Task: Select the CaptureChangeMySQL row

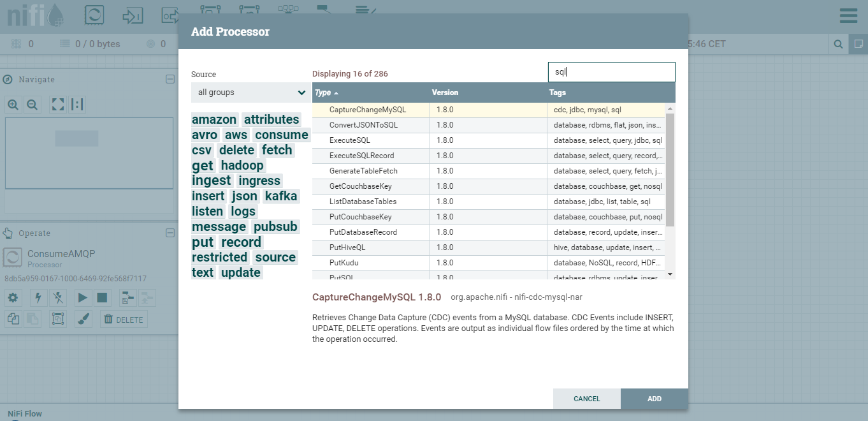Action: 489,110
